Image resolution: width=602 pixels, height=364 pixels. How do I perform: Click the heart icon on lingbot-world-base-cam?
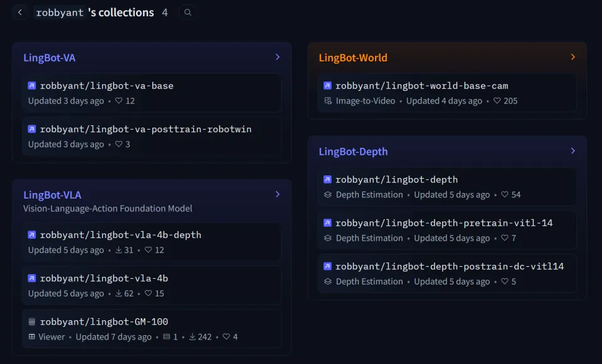(x=497, y=101)
